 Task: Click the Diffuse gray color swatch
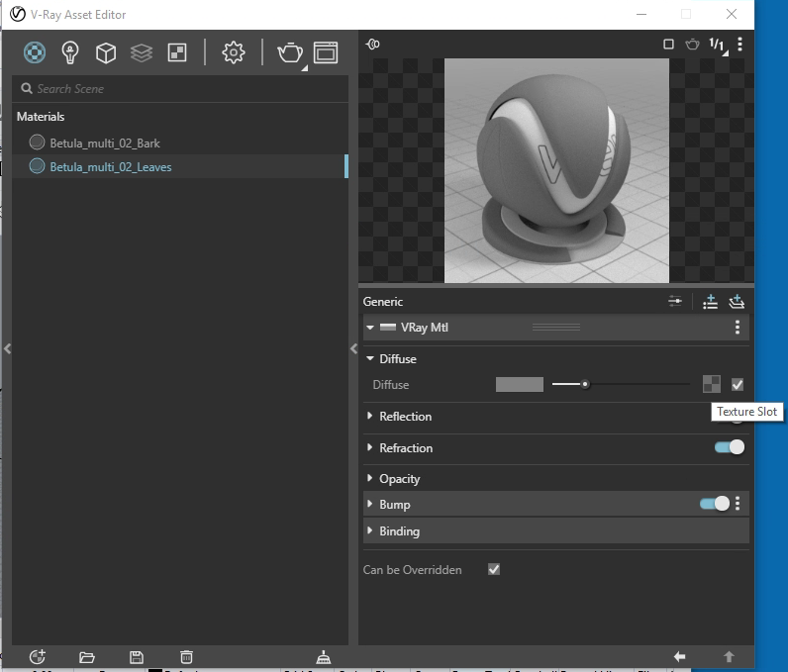click(520, 384)
